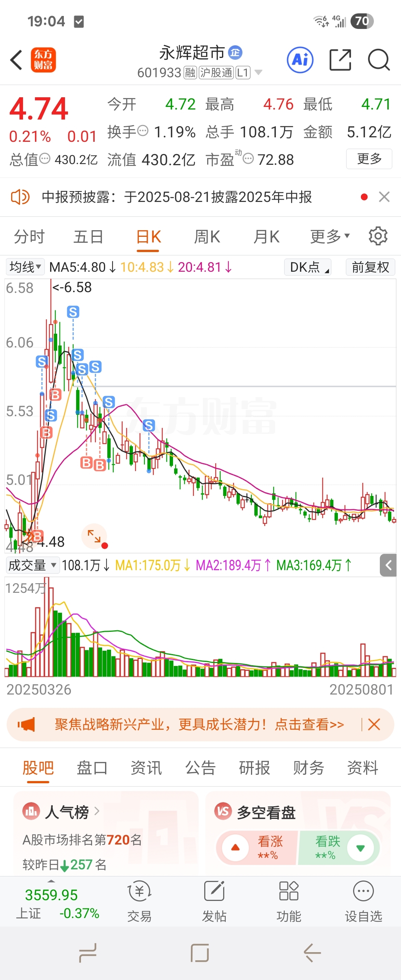
Task: Tap the B buy marker near 4.48
Action: tap(37, 536)
